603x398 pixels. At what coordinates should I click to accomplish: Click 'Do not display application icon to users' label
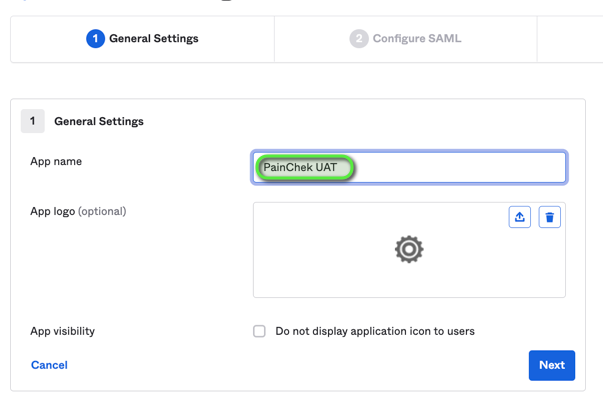[375, 331]
